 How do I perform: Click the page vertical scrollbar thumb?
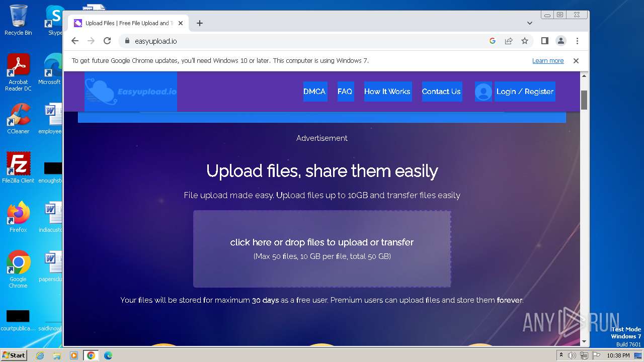[584, 100]
